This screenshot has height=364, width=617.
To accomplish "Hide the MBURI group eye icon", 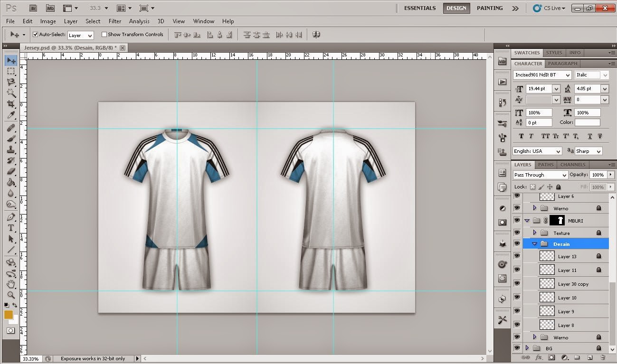I will point(517,220).
